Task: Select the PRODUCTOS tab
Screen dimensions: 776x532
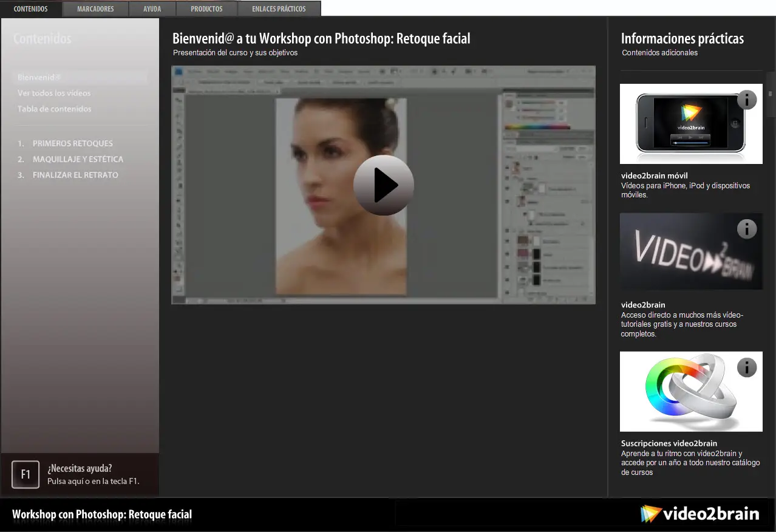Action: pyautogui.click(x=206, y=9)
